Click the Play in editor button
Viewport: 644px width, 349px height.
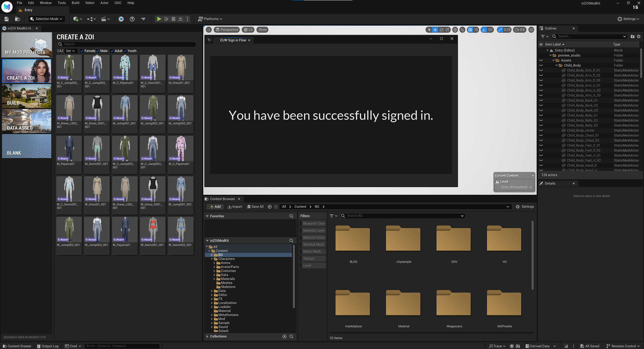tap(159, 19)
